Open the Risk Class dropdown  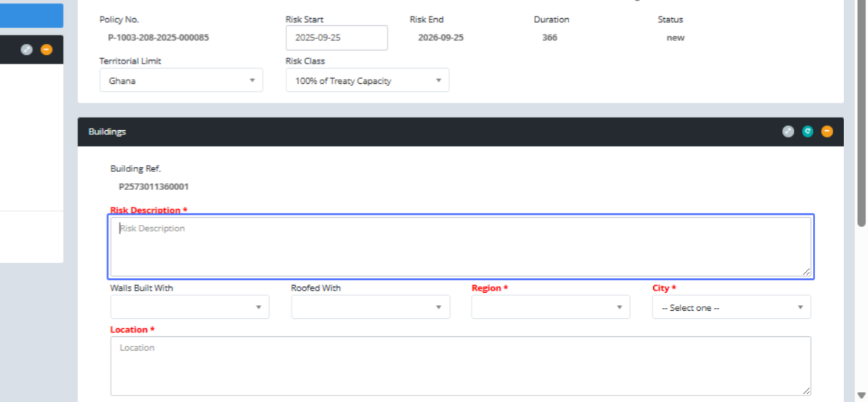click(x=367, y=80)
